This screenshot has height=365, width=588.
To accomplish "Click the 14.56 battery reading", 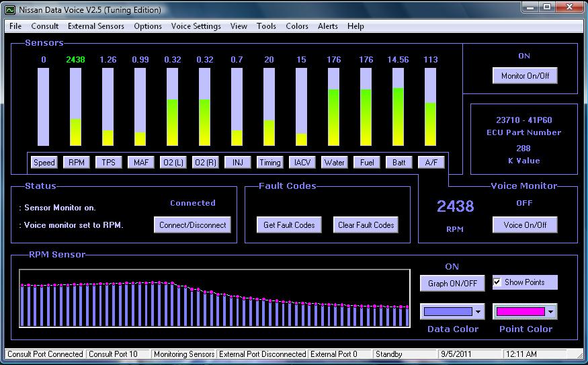I will pyautogui.click(x=398, y=60).
